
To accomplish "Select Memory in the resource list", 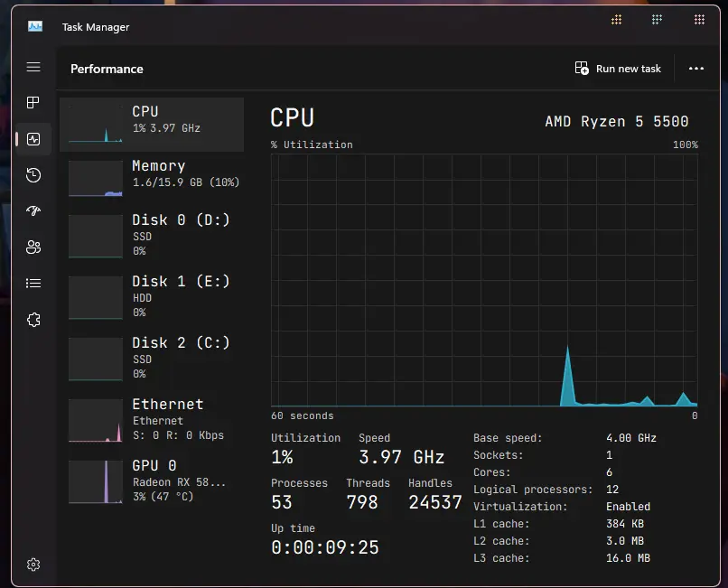I will [152, 179].
